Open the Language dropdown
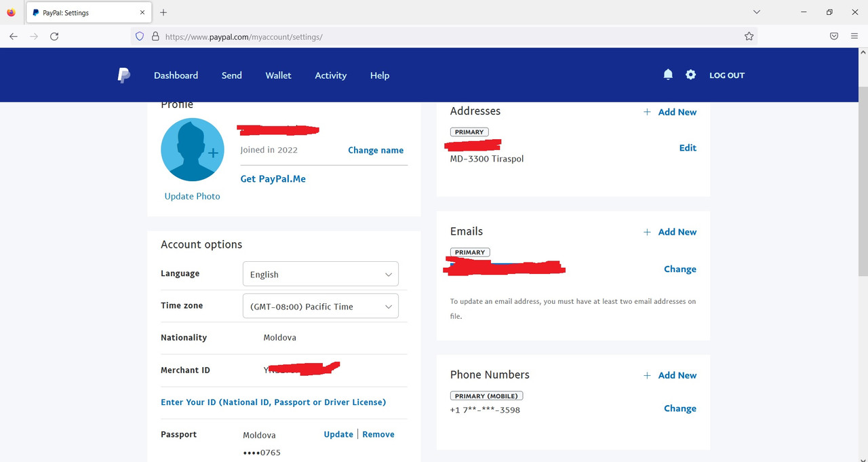The width and height of the screenshot is (868, 462). tap(320, 274)
